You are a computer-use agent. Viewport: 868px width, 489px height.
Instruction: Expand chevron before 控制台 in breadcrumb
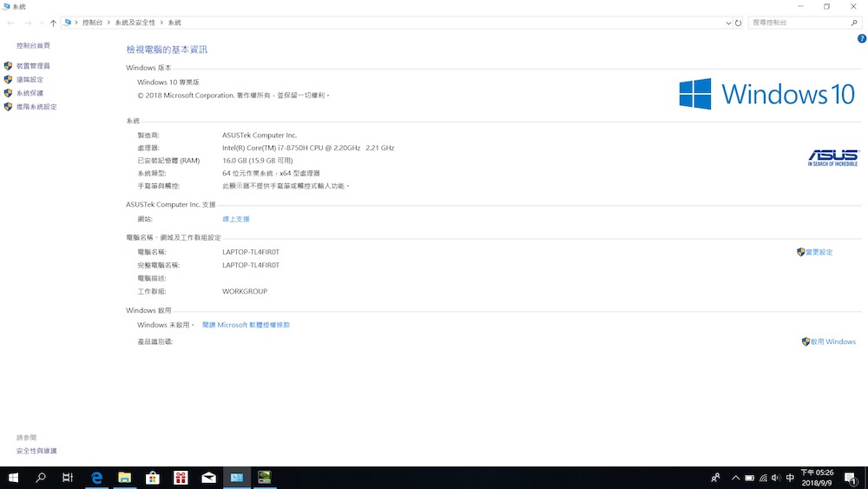coord(76,23)
